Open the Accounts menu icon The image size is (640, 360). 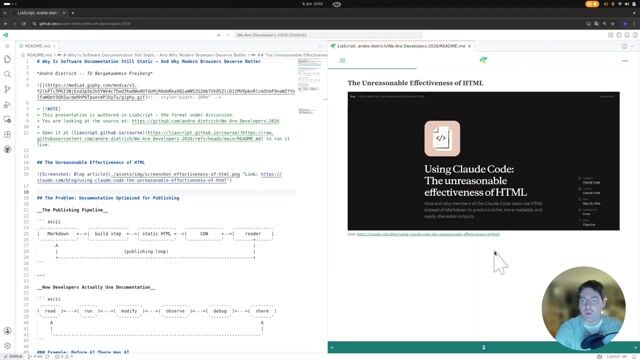(7, 331)
